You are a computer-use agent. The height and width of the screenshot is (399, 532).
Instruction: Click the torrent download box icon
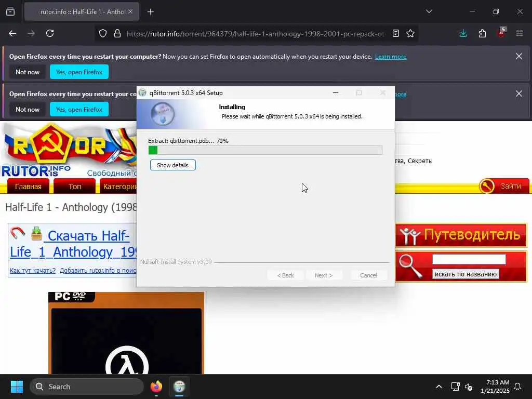click(36, 233)
